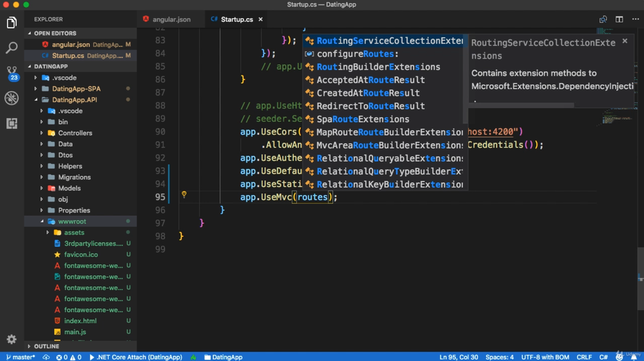Collapse the DATINGAPP section
The width and height of the screenshot is (644, 361).
(x=80, y=66)
